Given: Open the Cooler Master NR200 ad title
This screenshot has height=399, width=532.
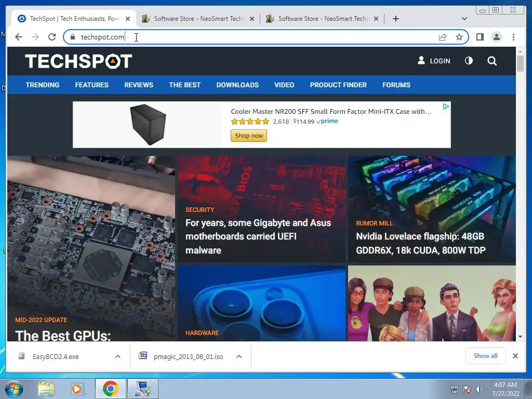Looking at the screenshot, I should [331, 111].
